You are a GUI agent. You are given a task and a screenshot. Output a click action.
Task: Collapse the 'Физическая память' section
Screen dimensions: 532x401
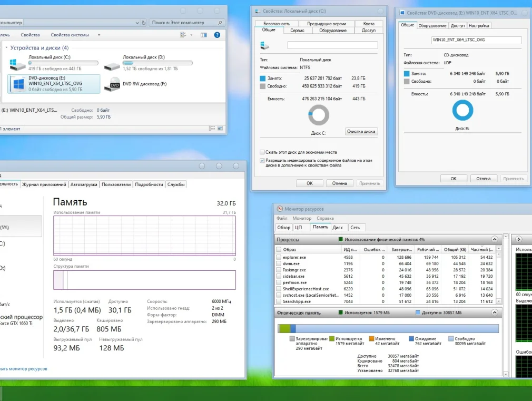pos(494,312)
